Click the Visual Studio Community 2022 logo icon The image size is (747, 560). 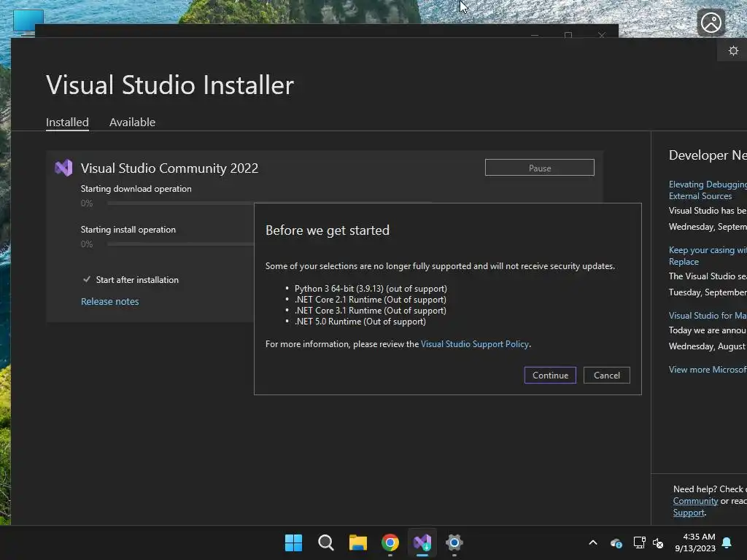[x=63, y=168]
